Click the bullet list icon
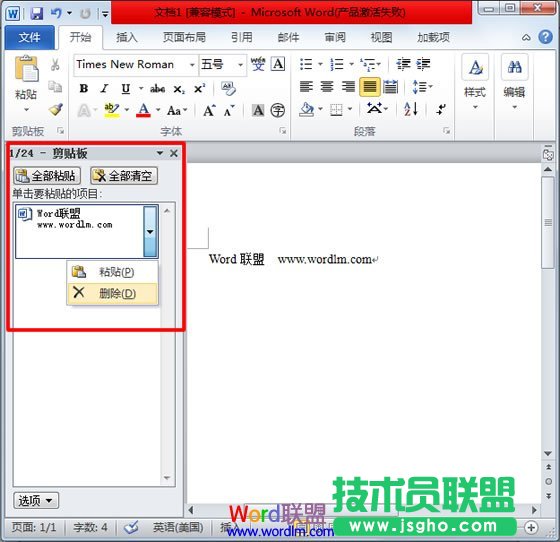The height and width of the screenshot is (542, 560). [306, 64]
